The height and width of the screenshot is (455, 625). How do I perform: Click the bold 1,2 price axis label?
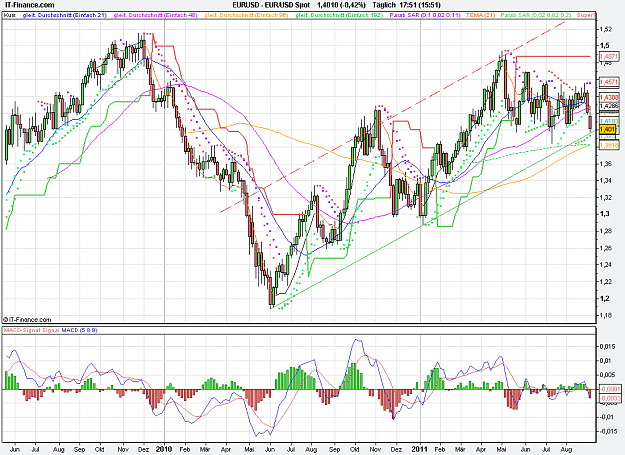point(604,298)
